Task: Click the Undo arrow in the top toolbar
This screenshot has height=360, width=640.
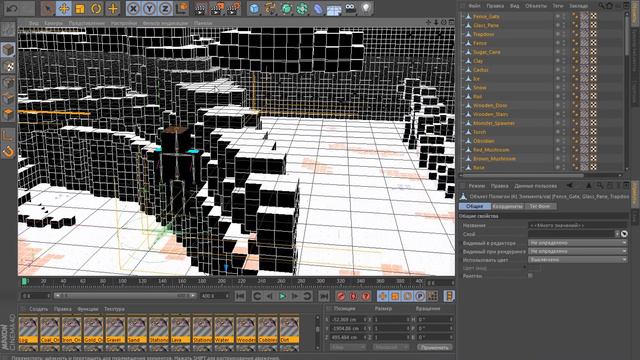Action: 13,9
